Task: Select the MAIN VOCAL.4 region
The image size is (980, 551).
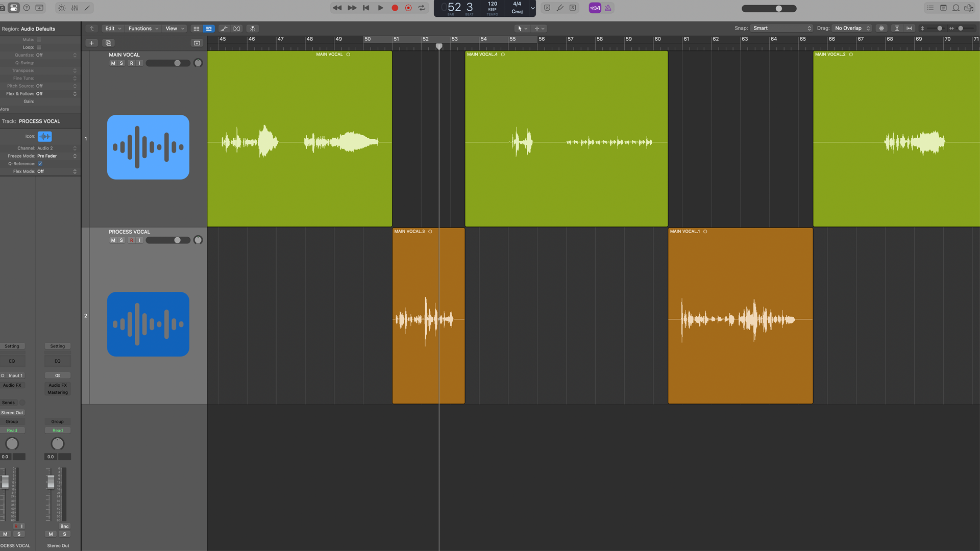Action: click(566, 139)
